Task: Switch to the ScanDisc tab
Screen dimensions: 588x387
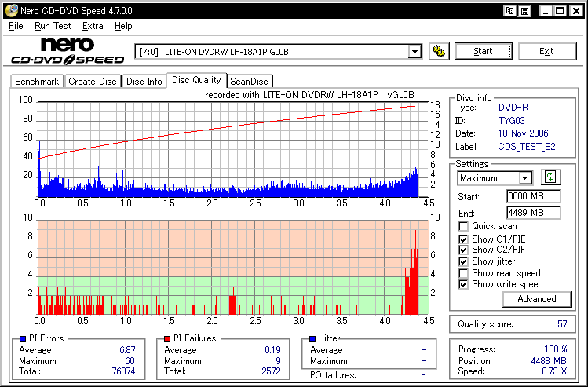Action: tap(250, 82)
